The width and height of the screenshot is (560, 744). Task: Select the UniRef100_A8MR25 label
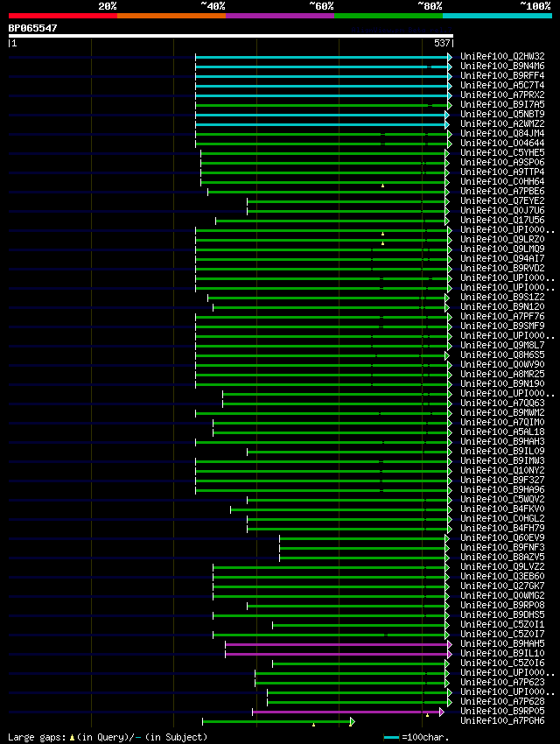tap(502, 374)
